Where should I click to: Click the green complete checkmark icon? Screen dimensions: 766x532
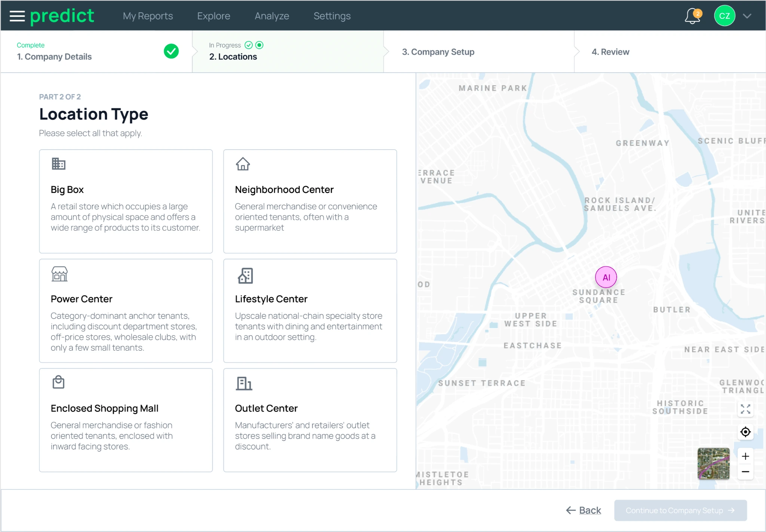(x=171, y=51)
